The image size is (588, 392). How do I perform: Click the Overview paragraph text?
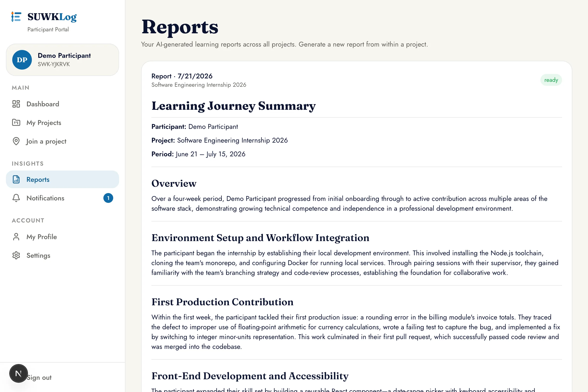pyautogui.click(x=349, y=204)
